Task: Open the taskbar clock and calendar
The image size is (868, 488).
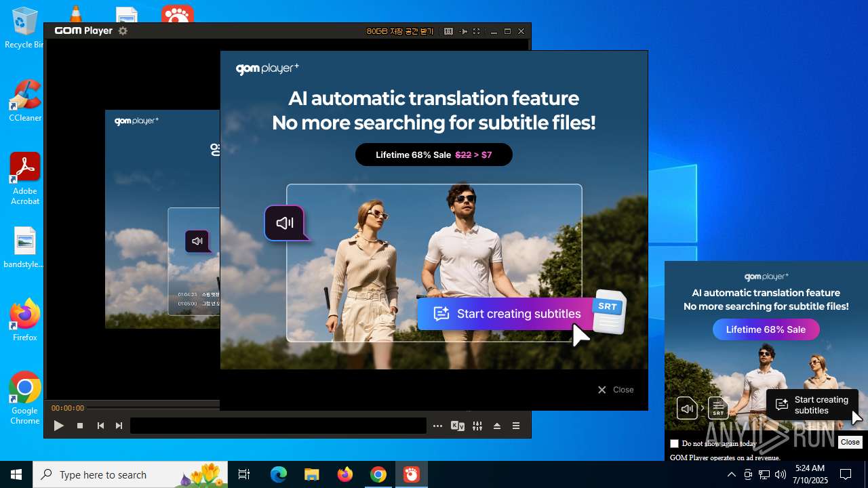Action: click(x=810, y=474)
